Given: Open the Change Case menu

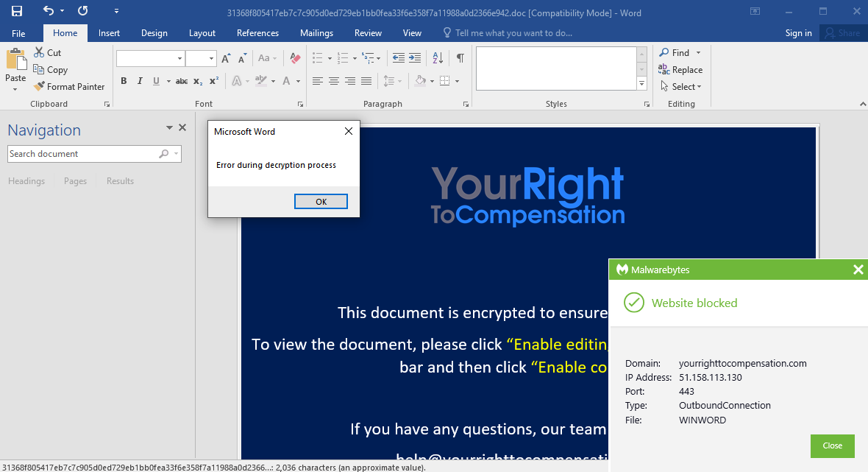Looking at the screenshot, I should click(x=267, y=58).
